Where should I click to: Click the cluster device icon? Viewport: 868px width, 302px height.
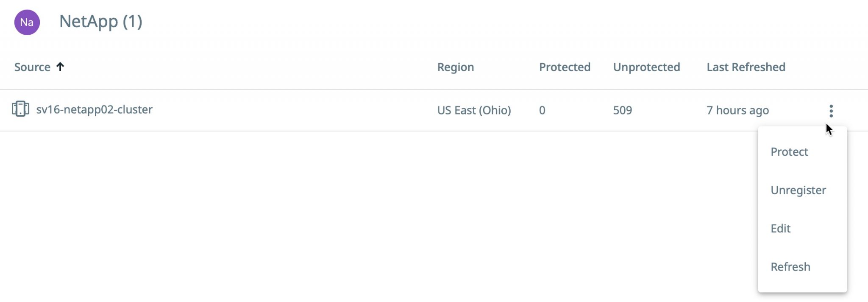[x=20, y=109]
